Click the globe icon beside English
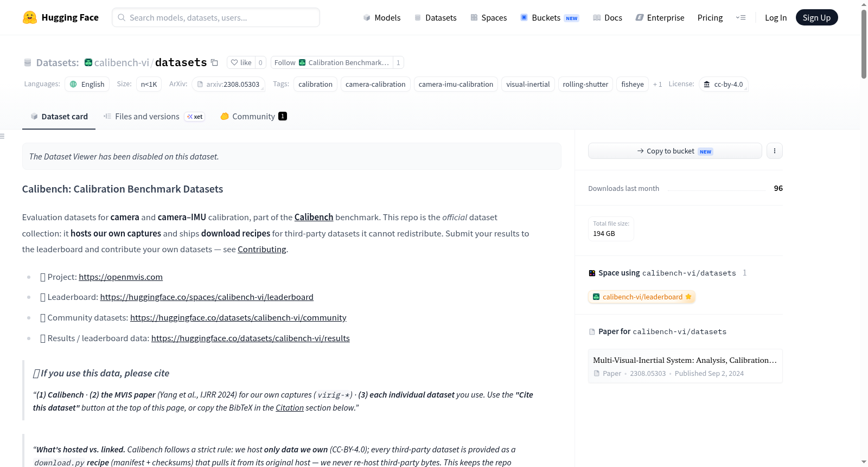The height and width of the screenshot is (467, 868). pos(74,84)
